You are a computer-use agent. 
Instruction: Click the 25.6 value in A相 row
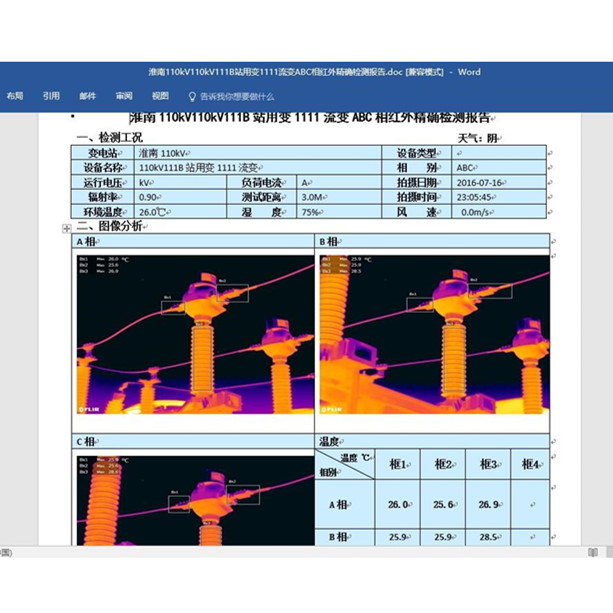tap(443, 504)
